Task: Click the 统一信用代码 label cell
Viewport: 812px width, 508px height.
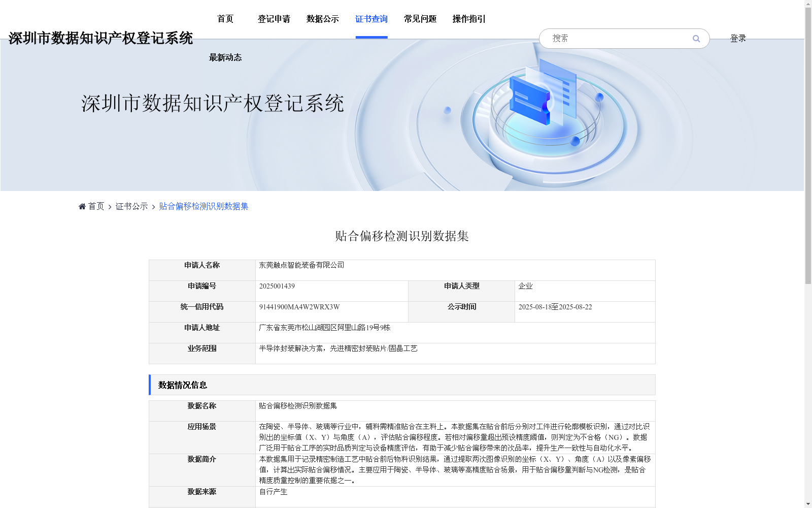Action: (202, 312)
